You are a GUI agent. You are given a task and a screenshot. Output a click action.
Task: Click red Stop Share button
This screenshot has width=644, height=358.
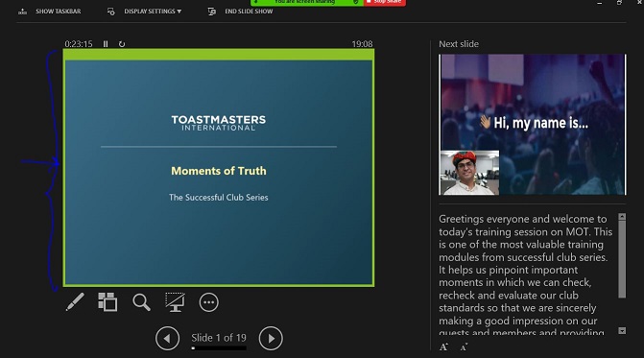[x=384, y=3]
